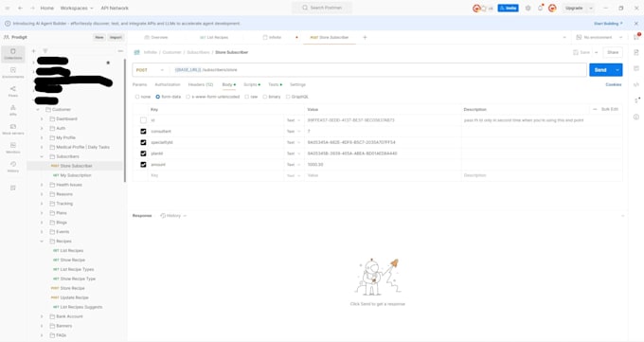This screenshot has width=644, height=342.
Task: Click the user avatar next to Upgrade
Action: pos(552,8)
